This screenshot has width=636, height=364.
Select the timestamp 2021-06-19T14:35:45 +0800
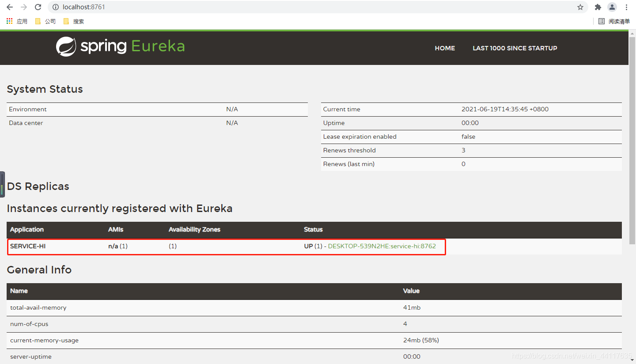click(x=505, y=109)
